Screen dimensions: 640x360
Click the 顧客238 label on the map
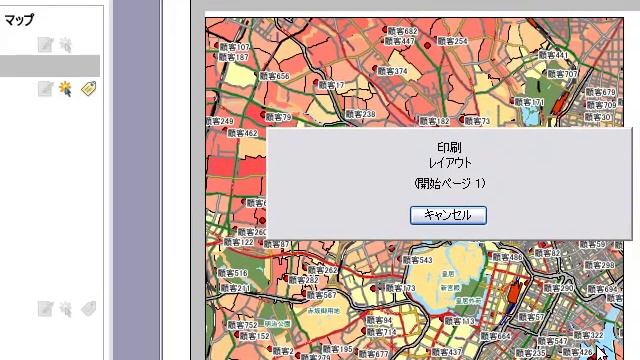click(360, 114)
